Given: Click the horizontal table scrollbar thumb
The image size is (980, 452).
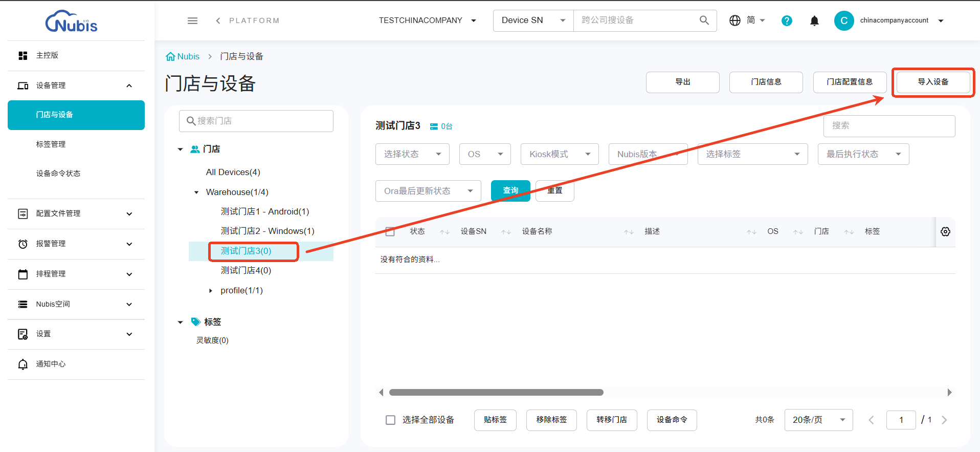Looking at the screenshot, I should click(x=496, y=393).
